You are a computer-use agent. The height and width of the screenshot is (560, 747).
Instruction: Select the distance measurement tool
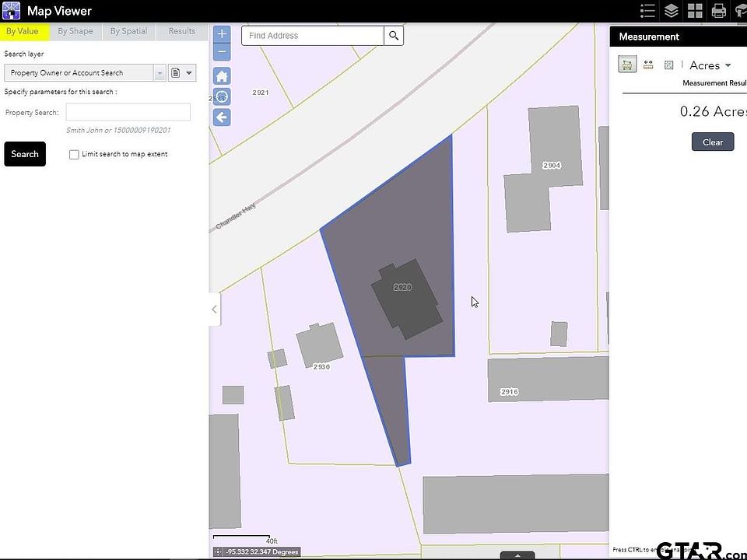coord(648,65)
